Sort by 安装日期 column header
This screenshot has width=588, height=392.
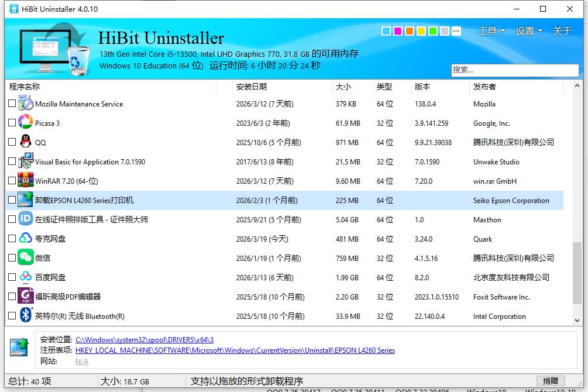coord(282,87)
